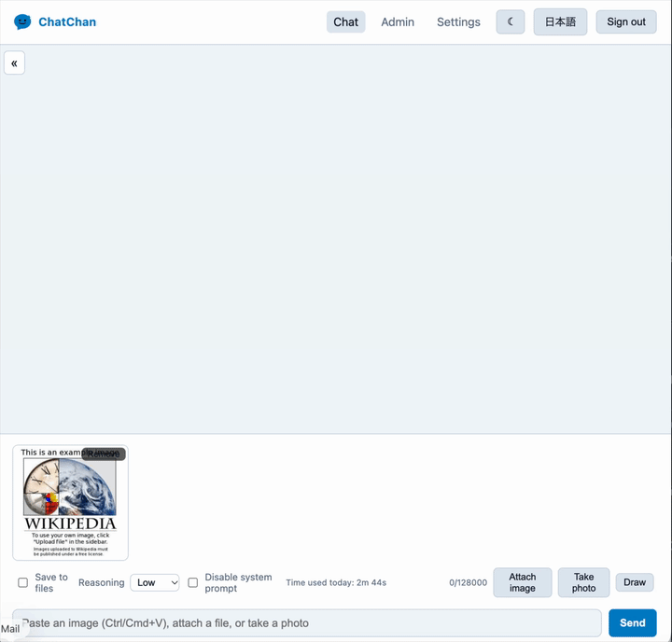The height and width of the screenshot is (642, 672).
Task: Switch to the Admin tab
Action: point(398,21)
